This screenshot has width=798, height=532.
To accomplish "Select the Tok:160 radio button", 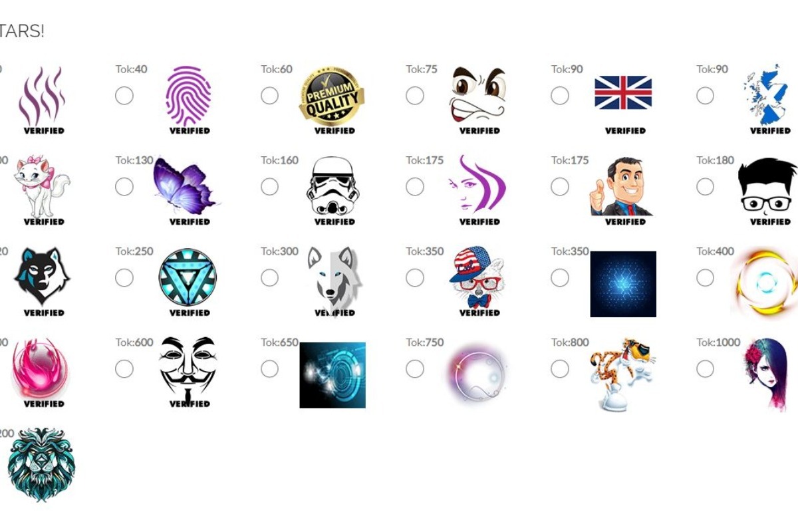I will (269, 187).
